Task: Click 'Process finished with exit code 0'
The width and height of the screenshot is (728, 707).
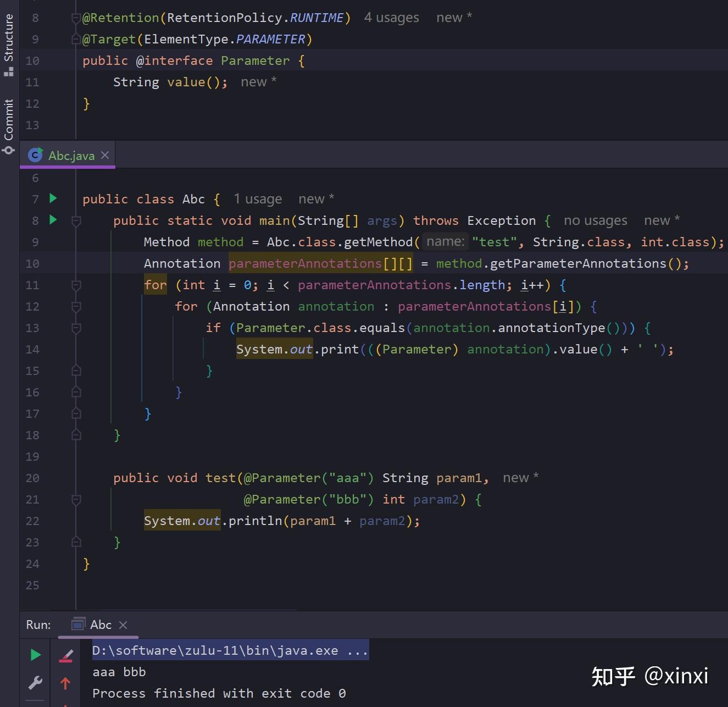Action: pos(219,693)
